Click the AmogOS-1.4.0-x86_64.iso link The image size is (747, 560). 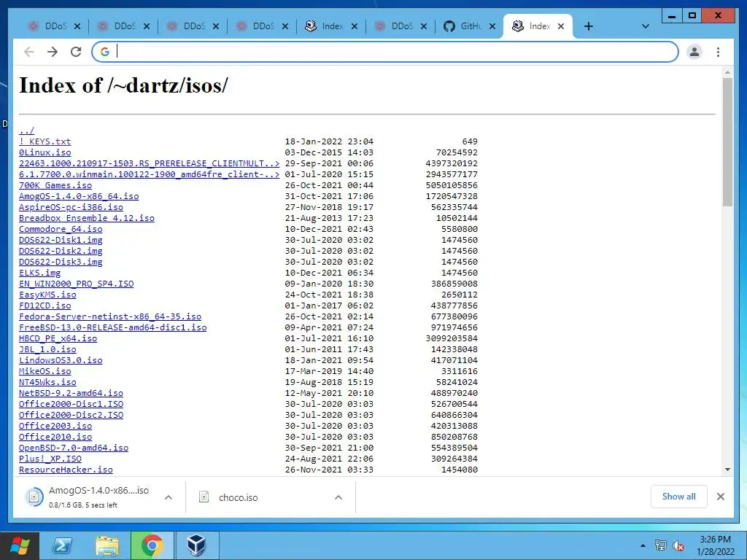click(x=79, y=196)
